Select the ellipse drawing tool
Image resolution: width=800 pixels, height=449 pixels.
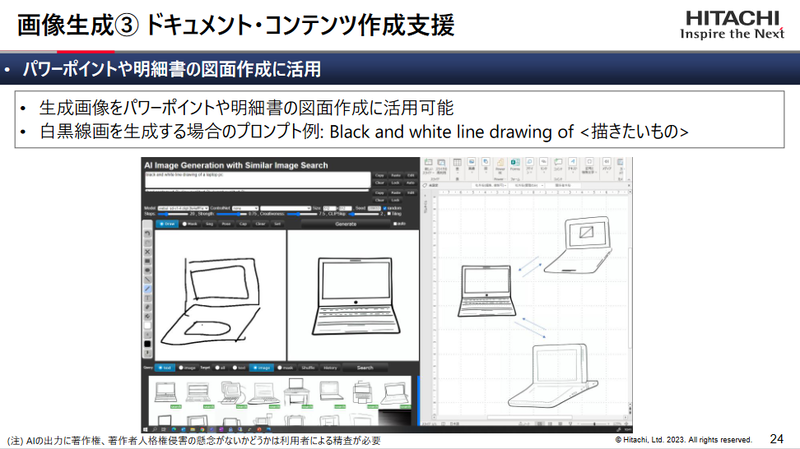(x=147, y=270)
